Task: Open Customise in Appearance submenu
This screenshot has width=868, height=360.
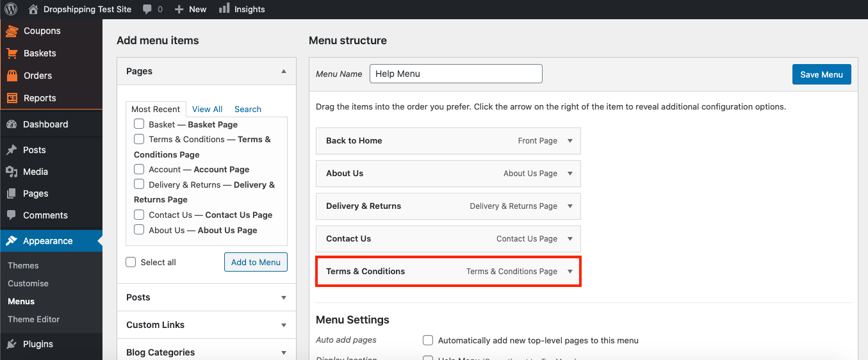Action: pyautogui.click(x=28, y=283)
